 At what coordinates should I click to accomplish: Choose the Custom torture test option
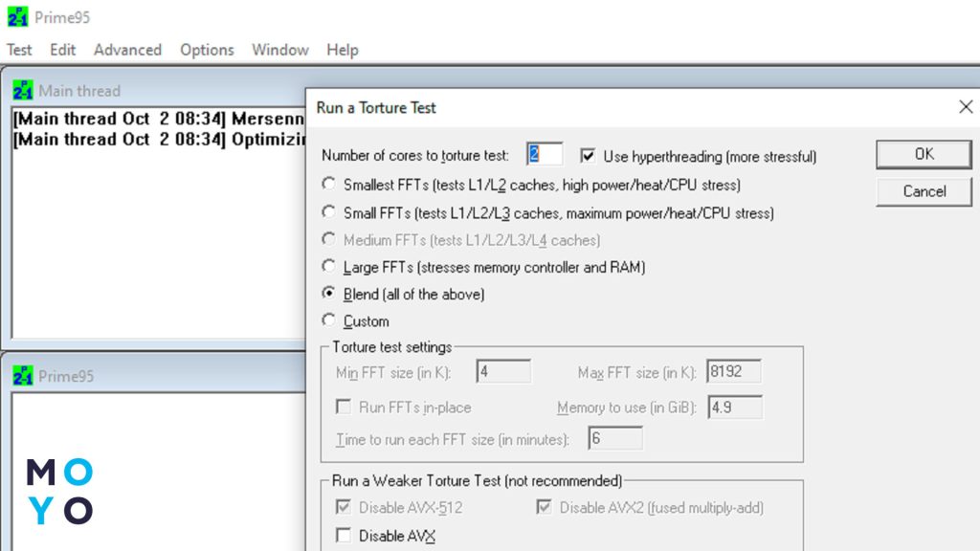[329, 321]
